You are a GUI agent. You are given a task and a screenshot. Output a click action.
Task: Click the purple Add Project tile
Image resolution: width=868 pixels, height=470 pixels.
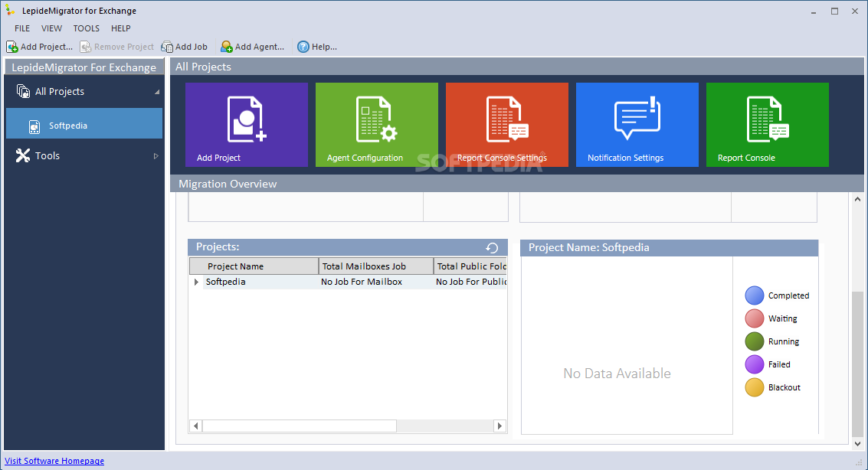(247, 125)
